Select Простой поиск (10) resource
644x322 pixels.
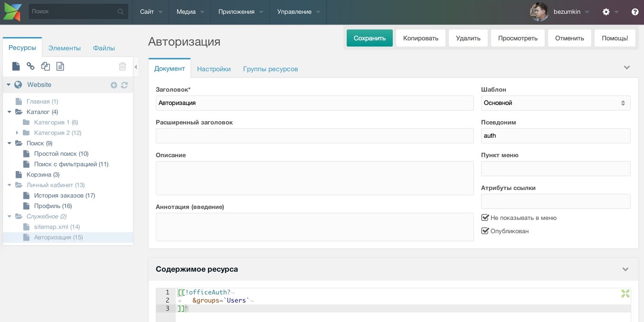[x=61, y=154]
